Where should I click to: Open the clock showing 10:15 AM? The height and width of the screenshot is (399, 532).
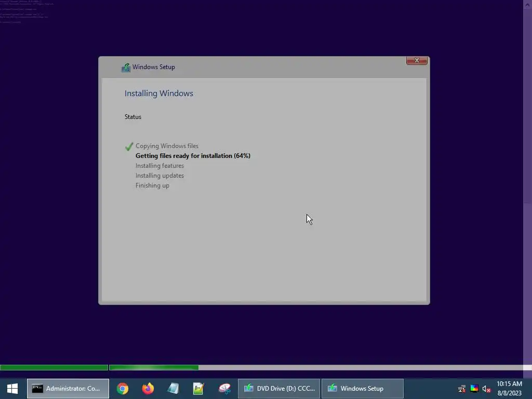pyautogui.click(x=509, y=389)
